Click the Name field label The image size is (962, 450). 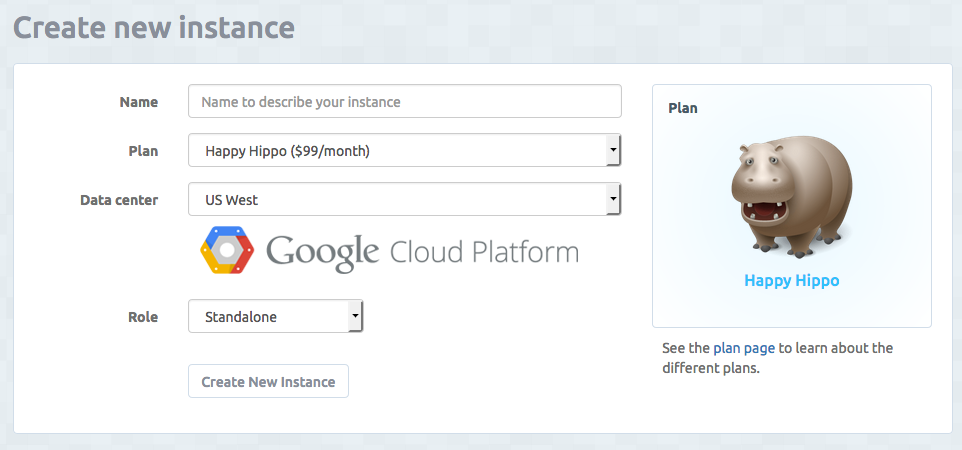point(138,102)
